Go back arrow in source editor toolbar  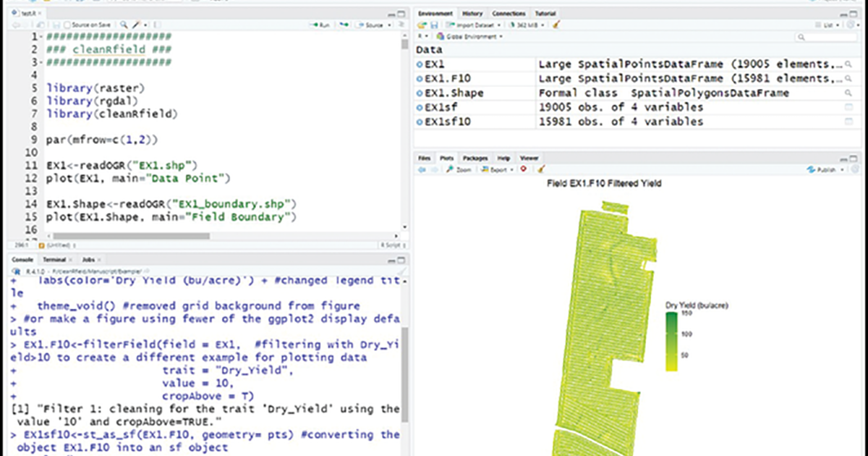[x=16, y=25]
